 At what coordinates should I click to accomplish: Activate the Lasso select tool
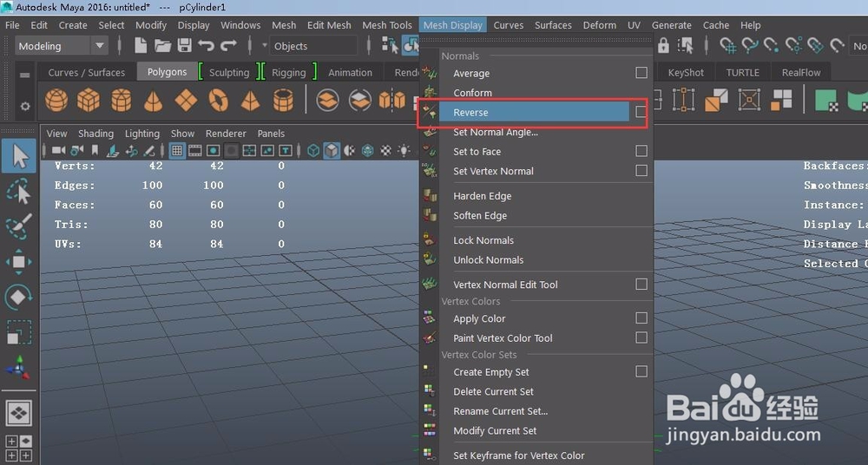click(19, 192)
